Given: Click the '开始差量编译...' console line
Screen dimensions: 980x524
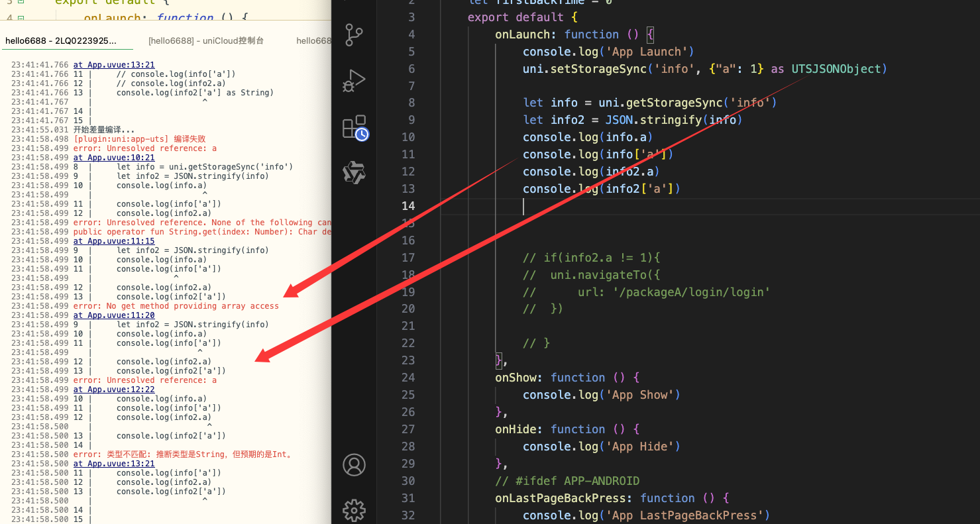Looking at the screenshot, I should click(104, 130).
